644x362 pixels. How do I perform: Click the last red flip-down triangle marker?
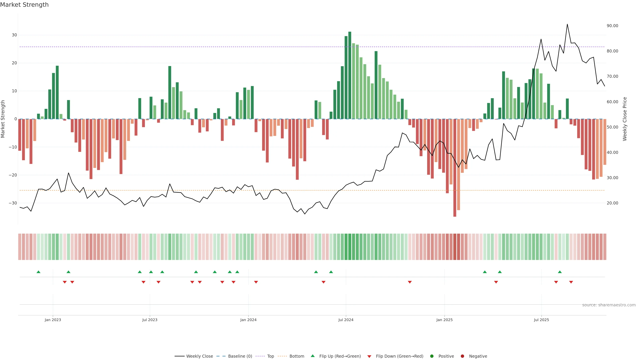571,282
